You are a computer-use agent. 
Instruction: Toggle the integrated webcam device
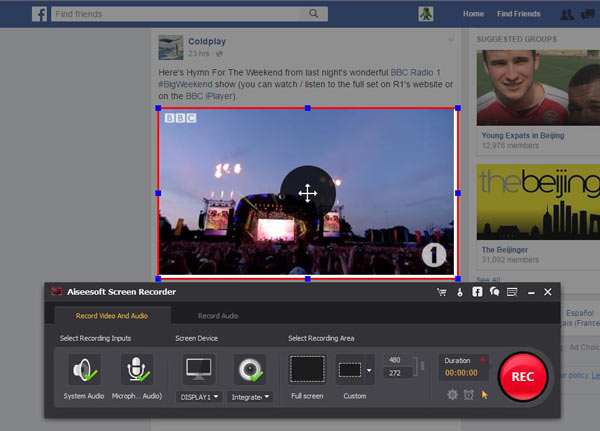coord(250,369)
